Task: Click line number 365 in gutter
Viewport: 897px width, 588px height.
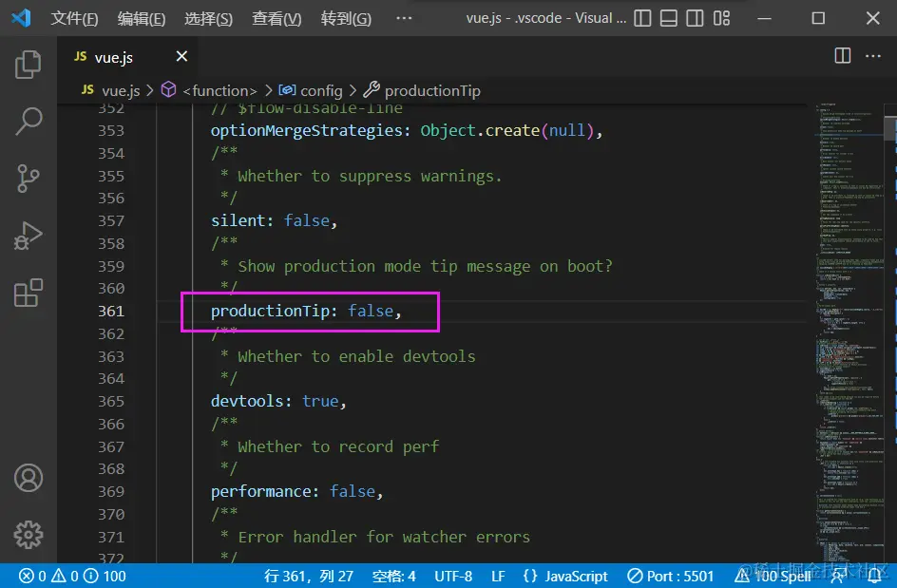Action: 111,402
